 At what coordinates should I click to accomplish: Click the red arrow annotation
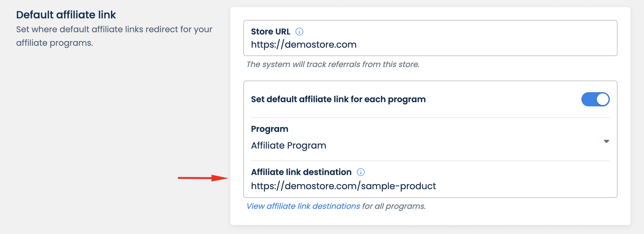[x=203, y=178]
